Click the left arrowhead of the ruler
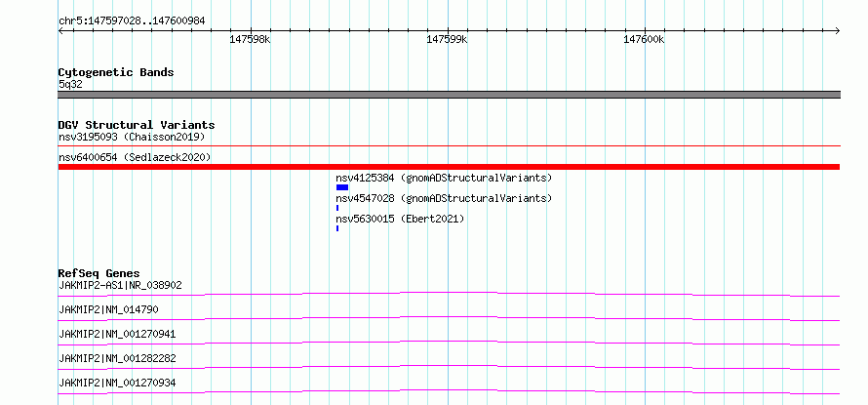 tap(60, 31)
